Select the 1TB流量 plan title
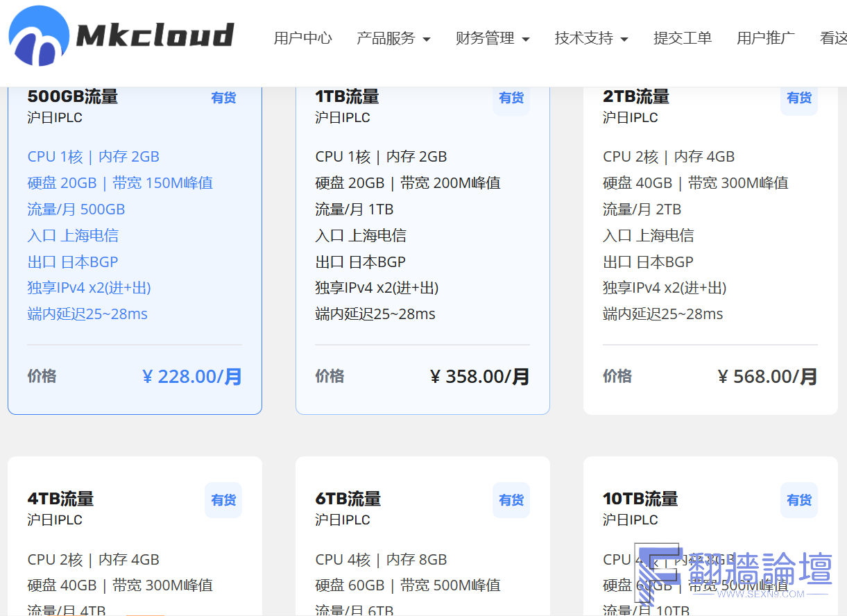 347,96
